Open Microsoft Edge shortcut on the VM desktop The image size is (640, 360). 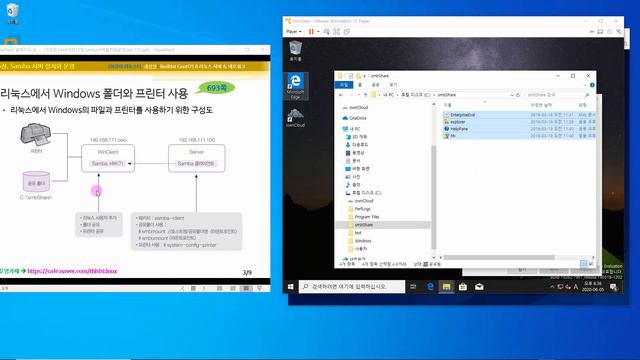(x=296, y=86)
